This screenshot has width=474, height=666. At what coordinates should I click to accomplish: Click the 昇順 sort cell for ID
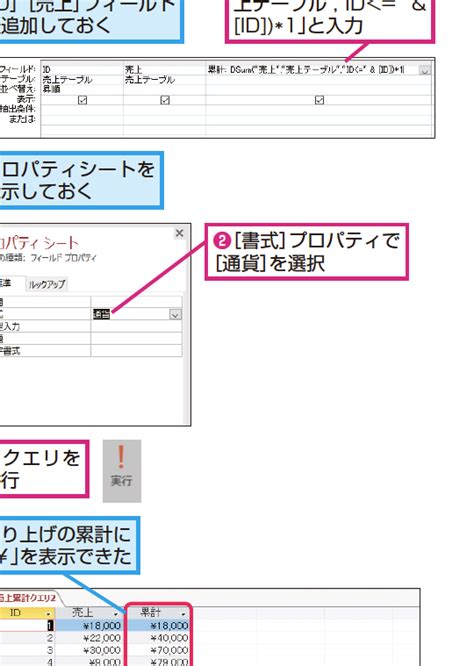coord(82,89)
